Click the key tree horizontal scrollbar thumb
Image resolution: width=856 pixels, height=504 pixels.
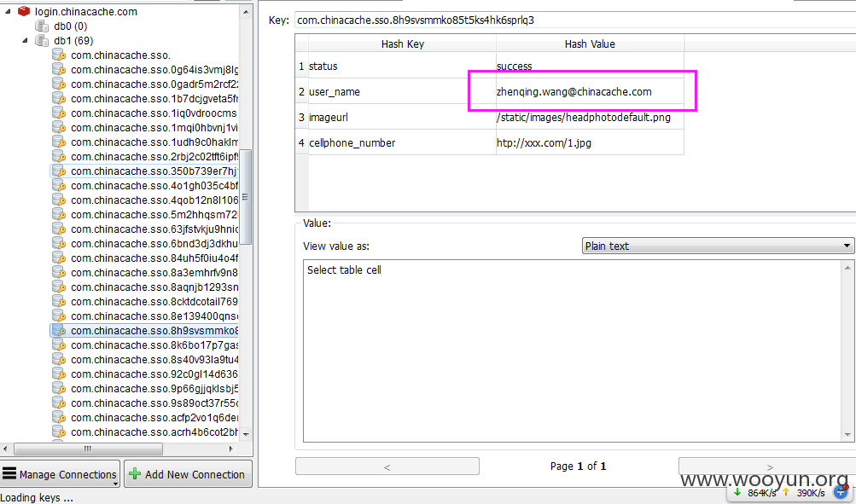[88, 449]
